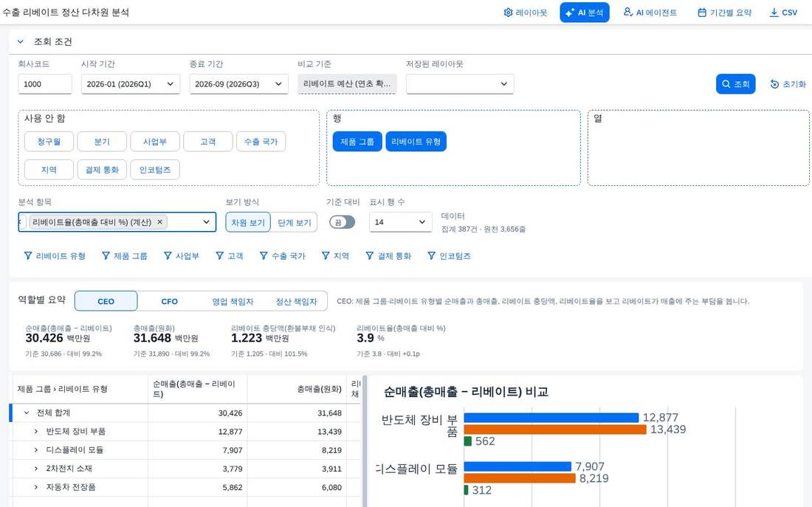Switch to the CEO role tab

[x=106, y=301]
